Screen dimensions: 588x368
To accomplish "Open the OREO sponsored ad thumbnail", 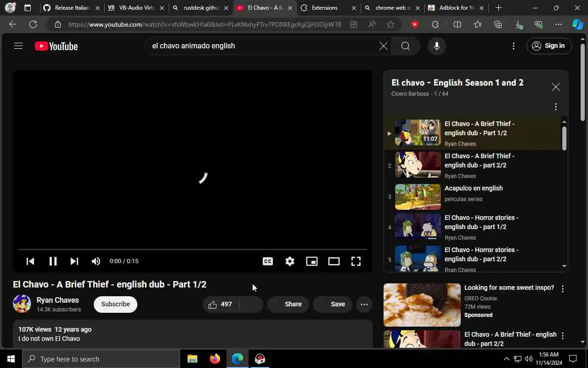I will point(422,305).
